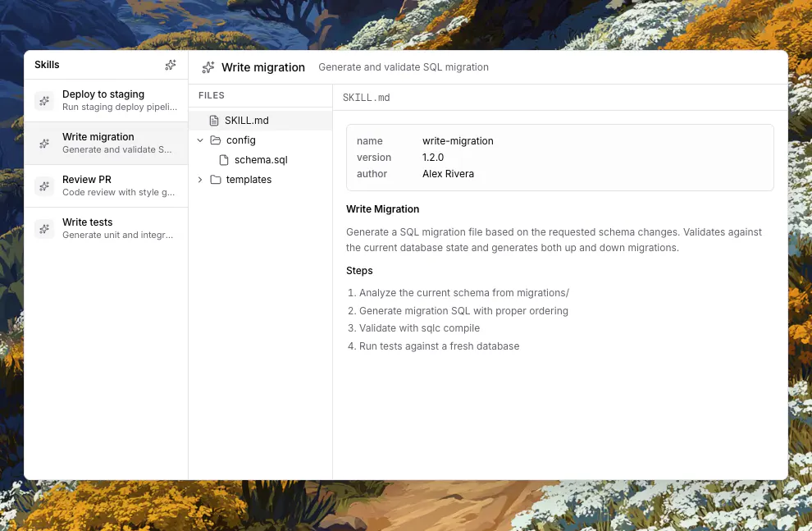Click the Write Migration content heading
The width and height of the screenshot is (812, 531).
point(383,209)
